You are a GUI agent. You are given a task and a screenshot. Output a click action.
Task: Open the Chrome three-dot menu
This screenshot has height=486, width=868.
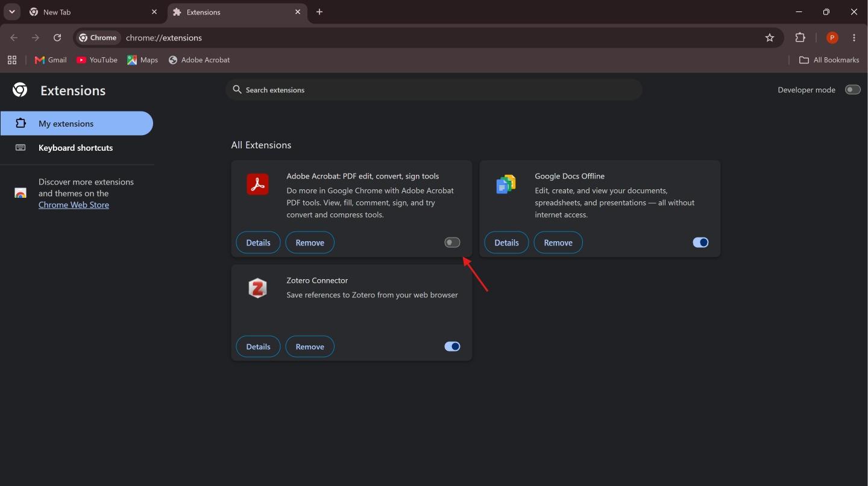[854, 37]
